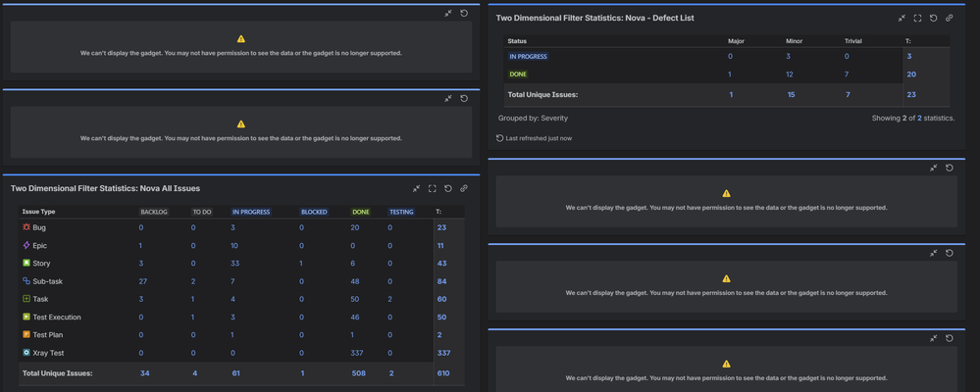The image size is (980, 392).
Task: Click the Minor total count 15
Action: (792, 95)
